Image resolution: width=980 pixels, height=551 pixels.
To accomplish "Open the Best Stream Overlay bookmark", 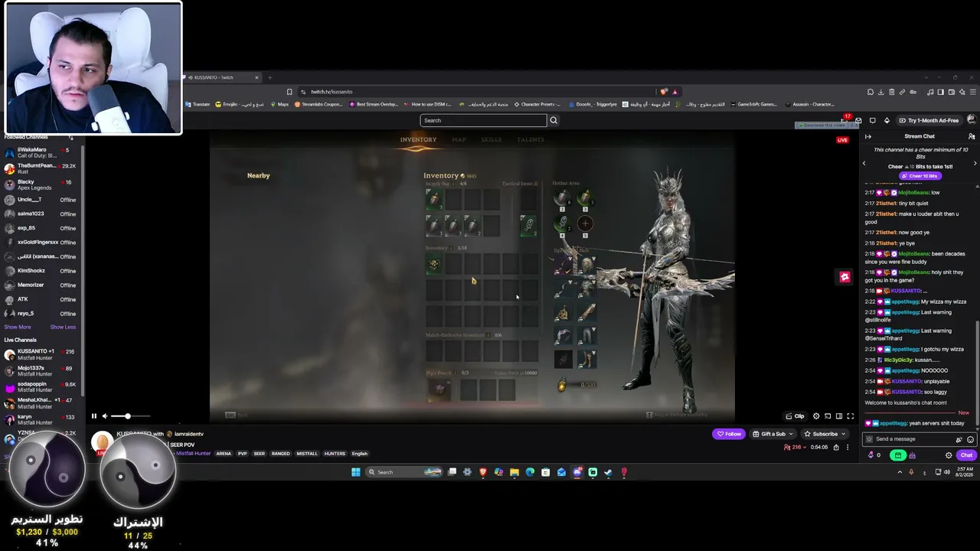I will pos(374,104).
